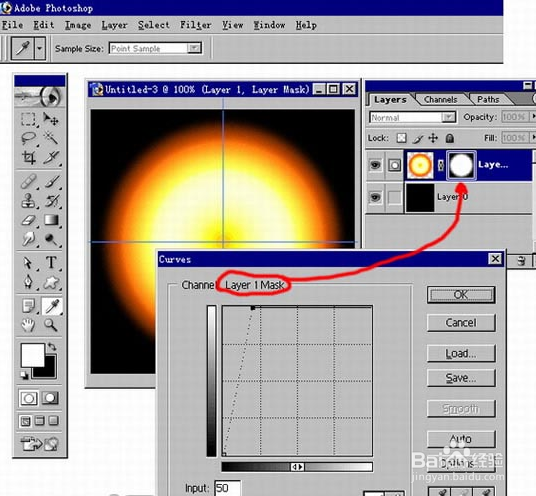
Task: Open the Image menu
Action: (78, 25)
